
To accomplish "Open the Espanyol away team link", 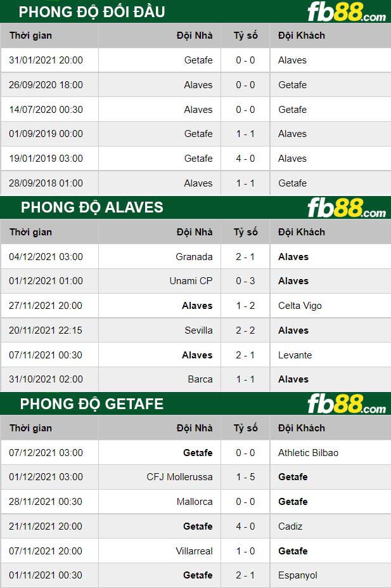I will tap(297, 575).
